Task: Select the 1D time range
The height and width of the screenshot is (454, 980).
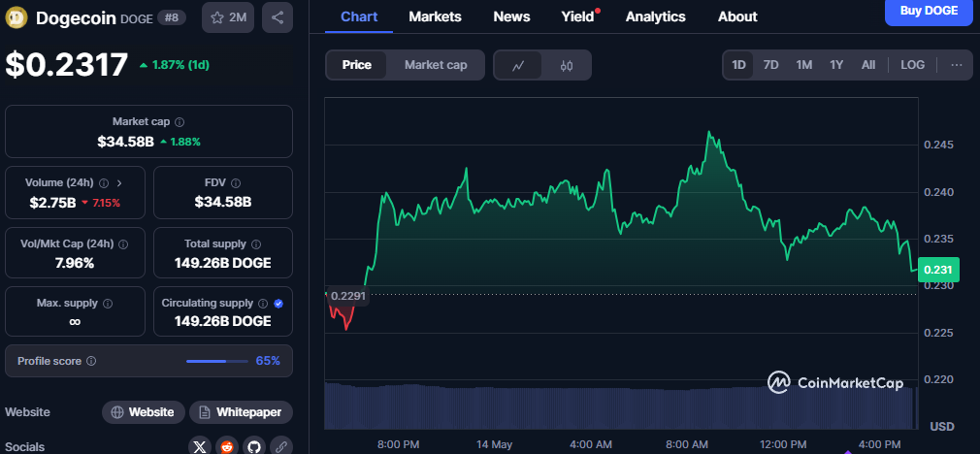Action: (x=738, y=65)
